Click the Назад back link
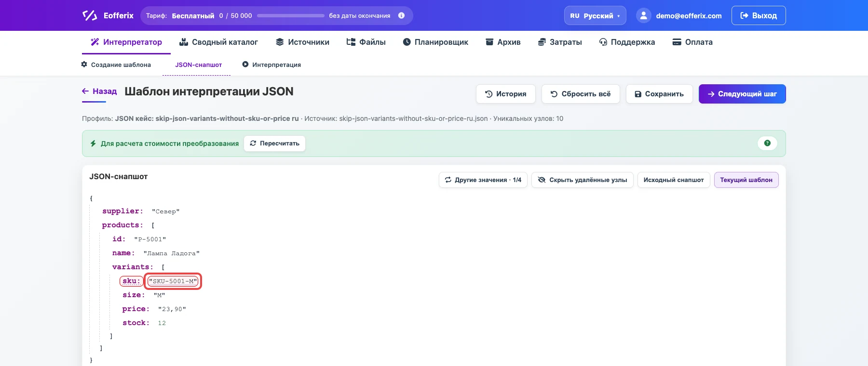The width and height of the screenshot is (868, 366). tap(99, 91)
